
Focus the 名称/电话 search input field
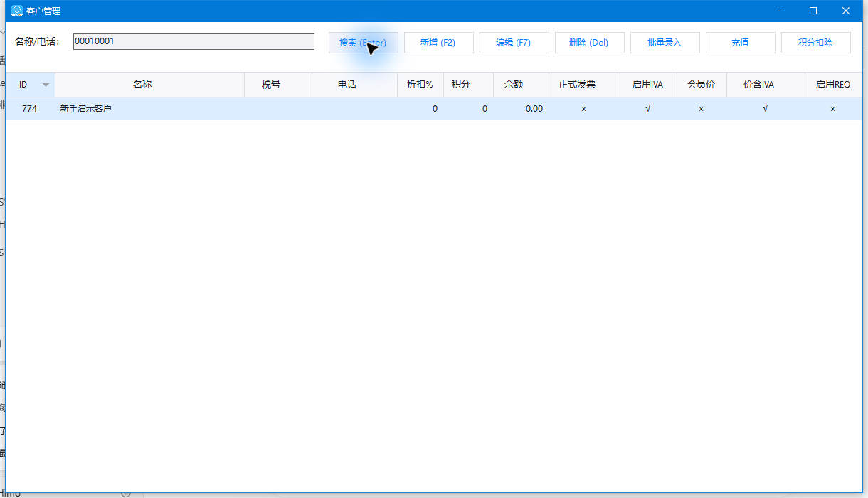tap(194, 41)
